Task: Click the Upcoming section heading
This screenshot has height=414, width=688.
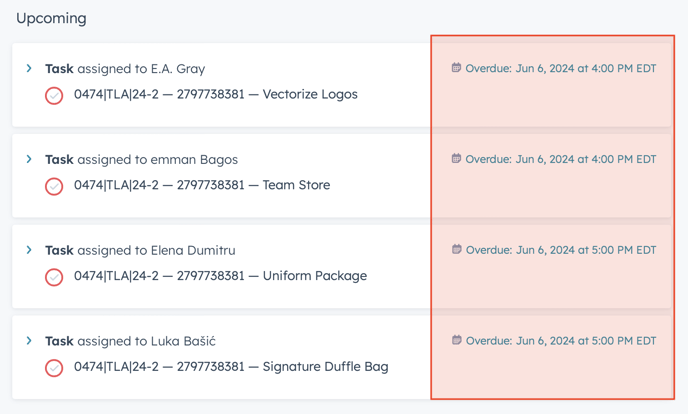Action: (x=51, y=18)
